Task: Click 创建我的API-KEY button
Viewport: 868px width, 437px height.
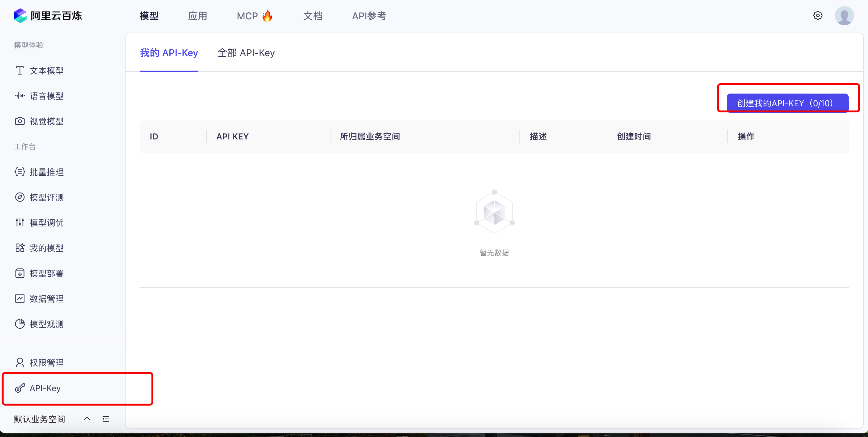Action: [787, 103]
